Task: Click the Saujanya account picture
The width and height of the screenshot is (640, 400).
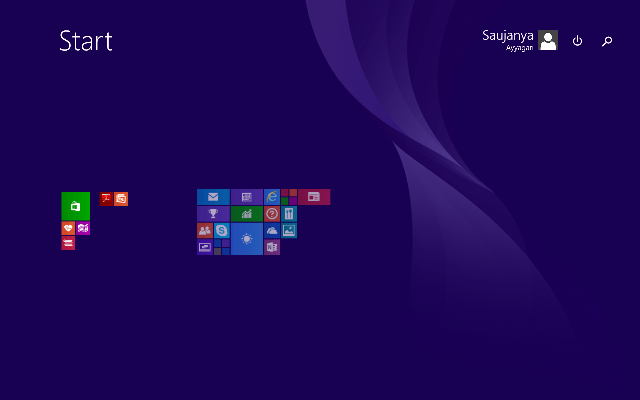Action: 548,40
